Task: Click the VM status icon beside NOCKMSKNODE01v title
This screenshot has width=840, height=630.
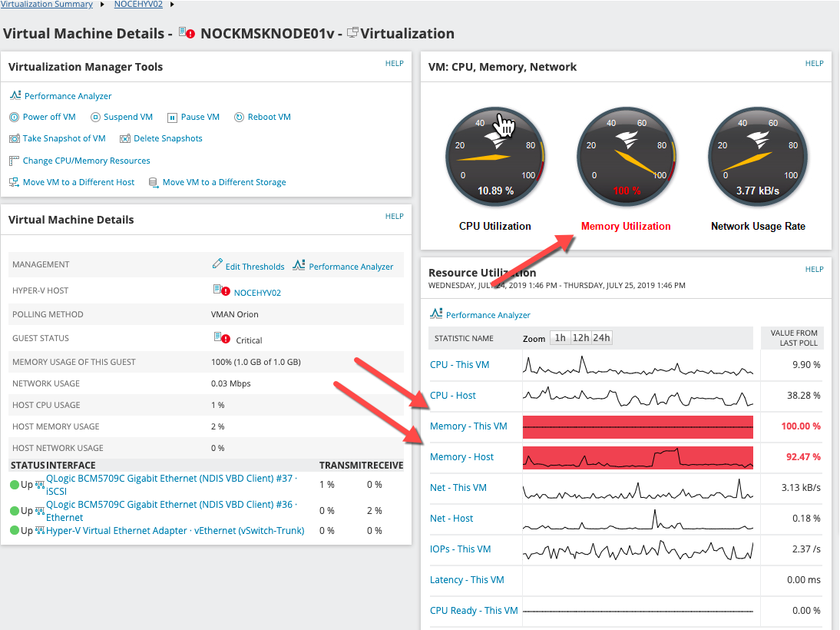Action: 187,33
